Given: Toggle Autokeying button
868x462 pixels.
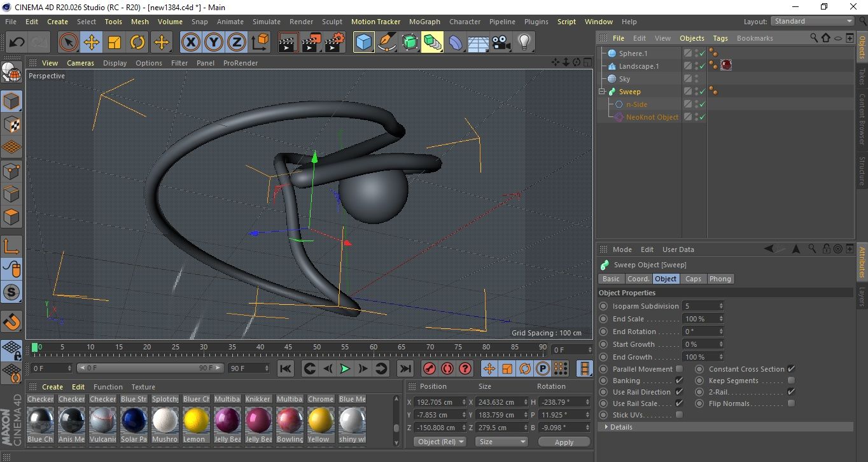Looking at the screenshot, I should [x=447, y=368].
